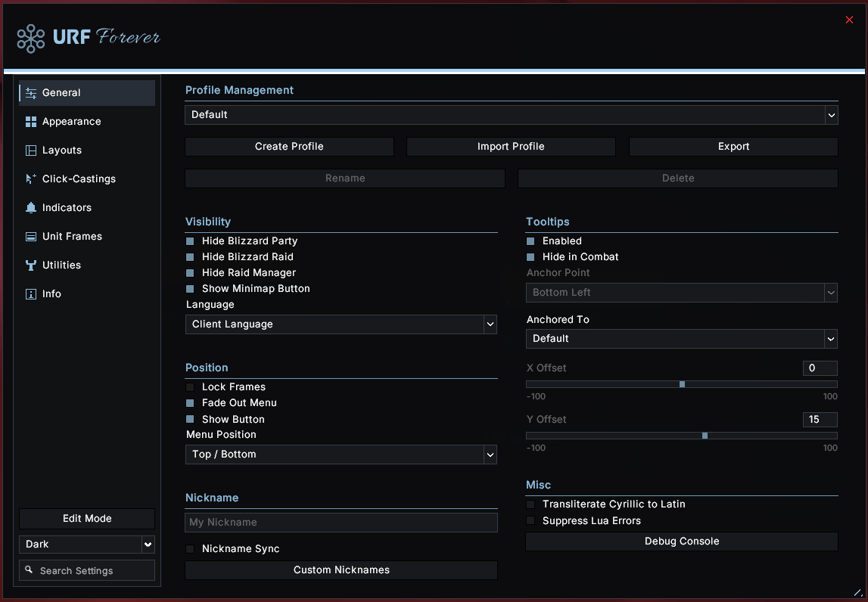868x602 pixels.
Task: Open the Top / Bottom menu position dropdown
Action: point(341,455)
